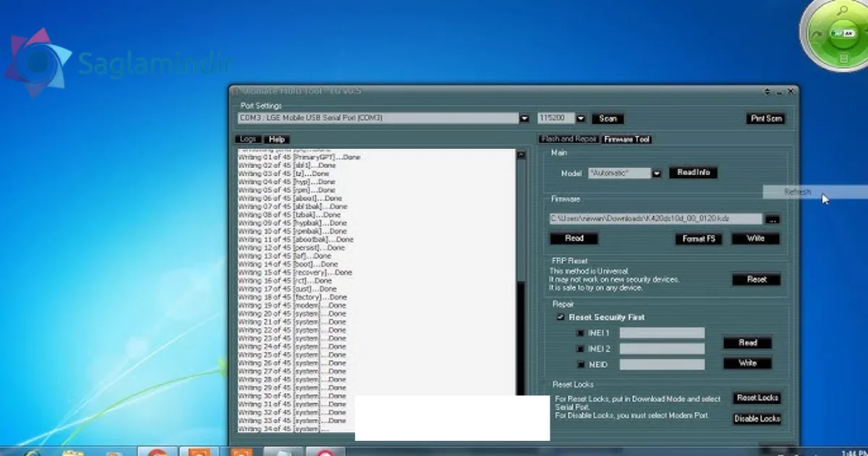Click the FRP Reset button
This screenshot has width=868, height=456.
click(x=756, y=279)
